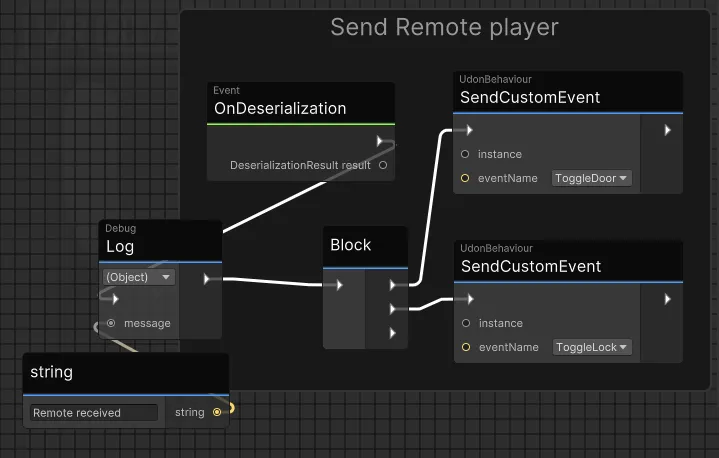
Task: Click the Block node's first output arrow
Action: click(x=393, y=285)
